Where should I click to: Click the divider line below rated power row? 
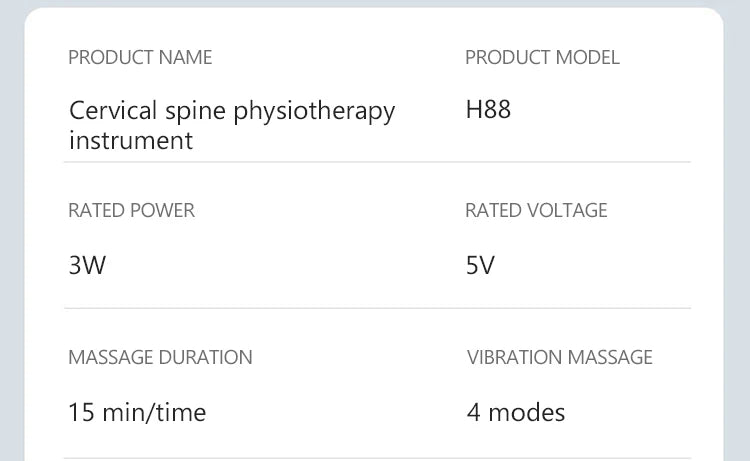(x=377, y=308)
